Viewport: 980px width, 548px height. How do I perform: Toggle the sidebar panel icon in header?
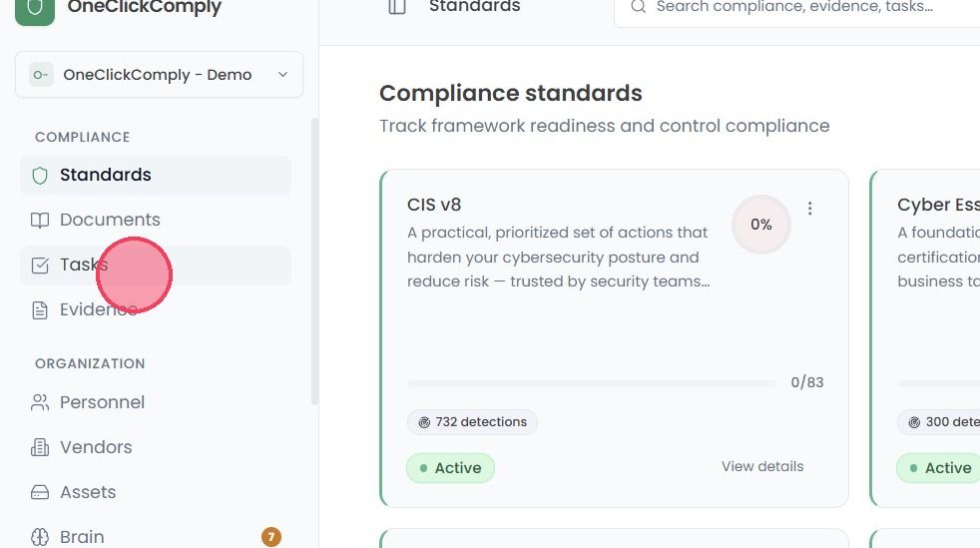(x=397, y=6)
